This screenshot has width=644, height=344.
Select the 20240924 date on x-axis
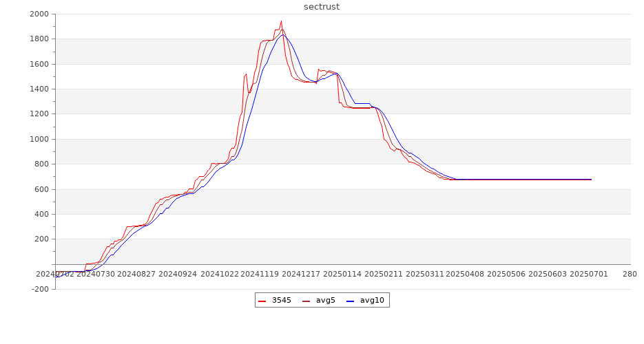coord(178,274)
